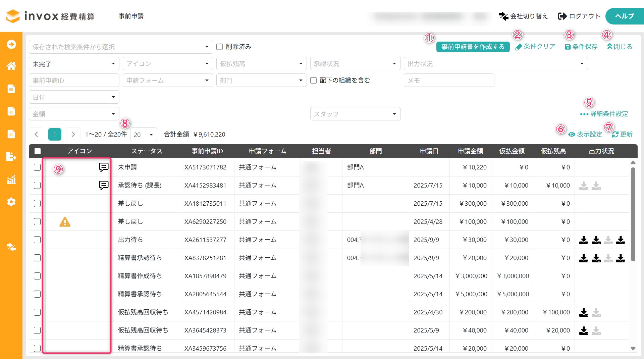
Task: Check the 配下の組織を含む checkbox
Action: click(314, 81)
